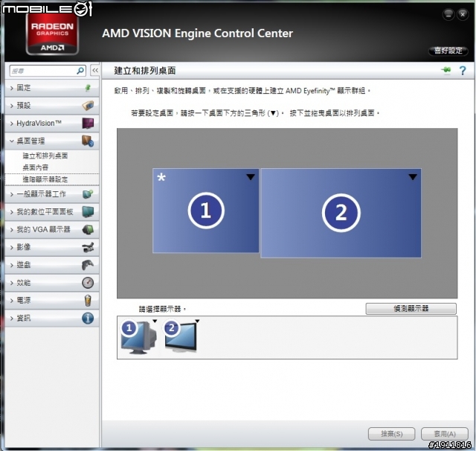The width and height of the screenshot is (476, 451).
Task: Close the Control Center window
Action: click(463, 14)
